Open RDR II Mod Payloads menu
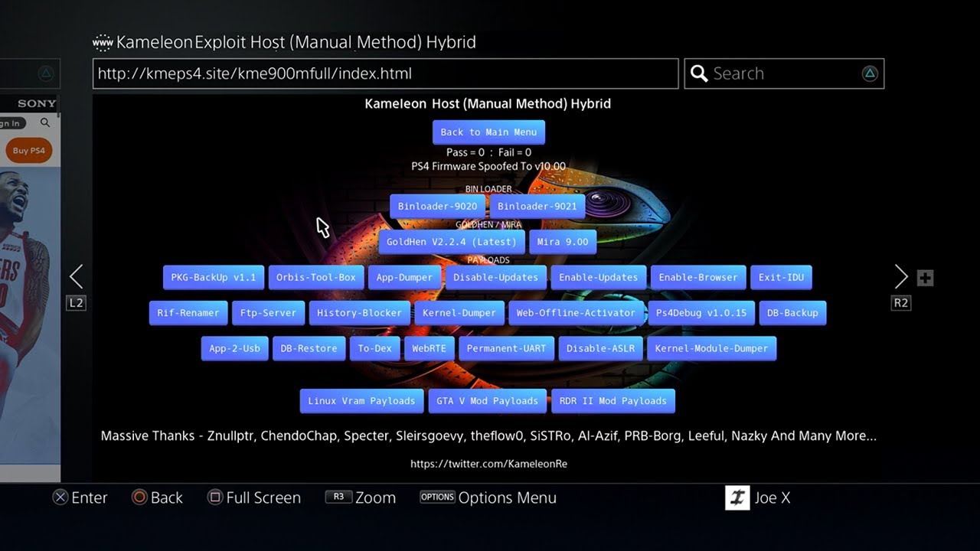 coord(612,401)
